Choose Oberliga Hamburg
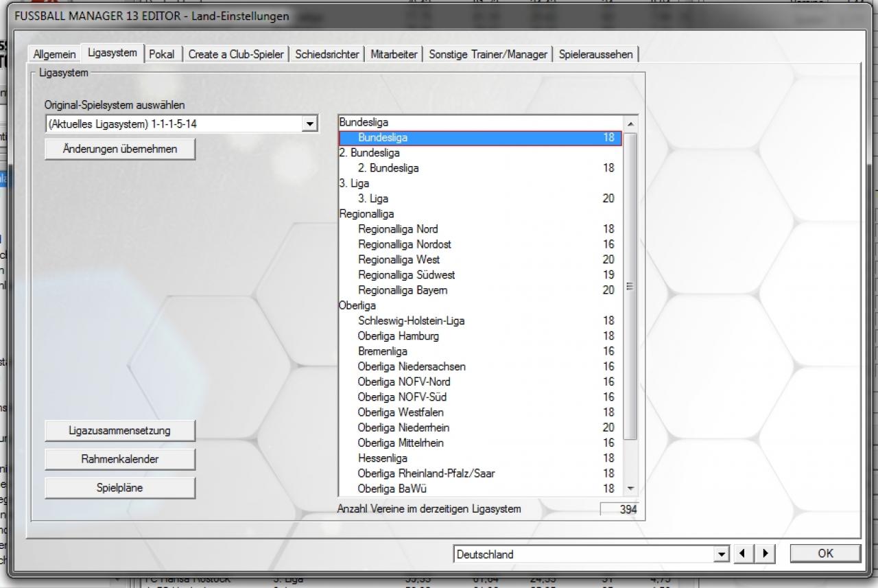The image size is (878, 588). (480, 336)
